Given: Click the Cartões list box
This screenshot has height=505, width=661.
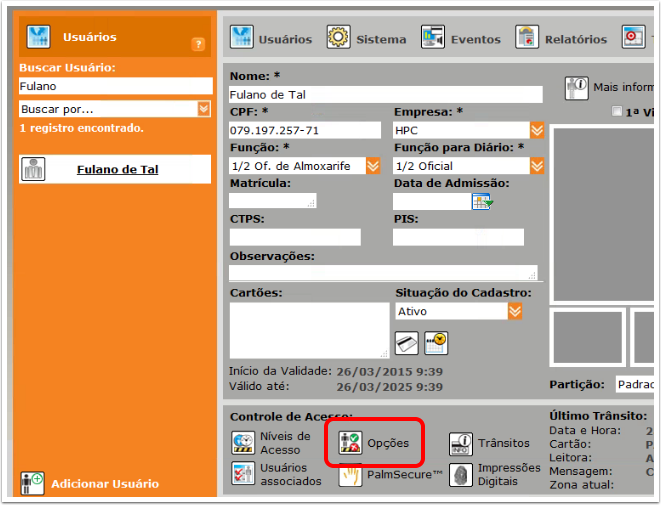Looking at the screenshot, I should (309, 330).
